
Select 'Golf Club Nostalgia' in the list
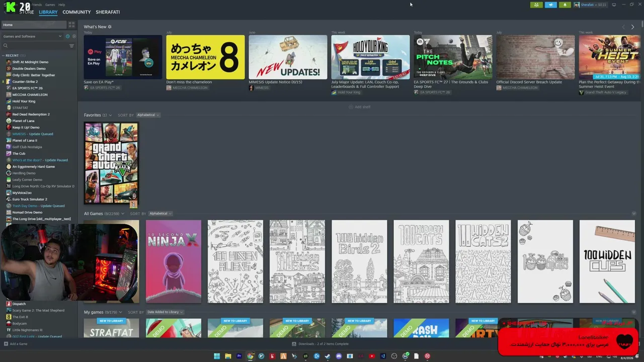pyautogui.click(x=27, y=147)
